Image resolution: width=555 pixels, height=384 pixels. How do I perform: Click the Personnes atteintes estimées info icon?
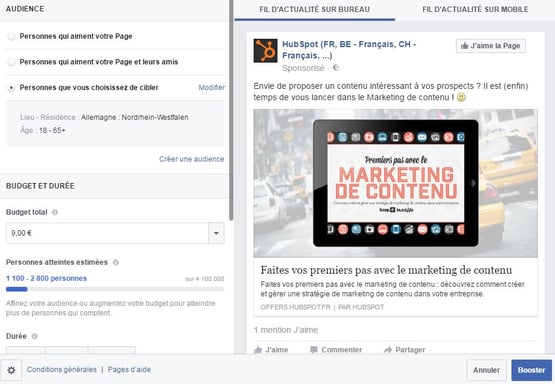click(115, 262)
